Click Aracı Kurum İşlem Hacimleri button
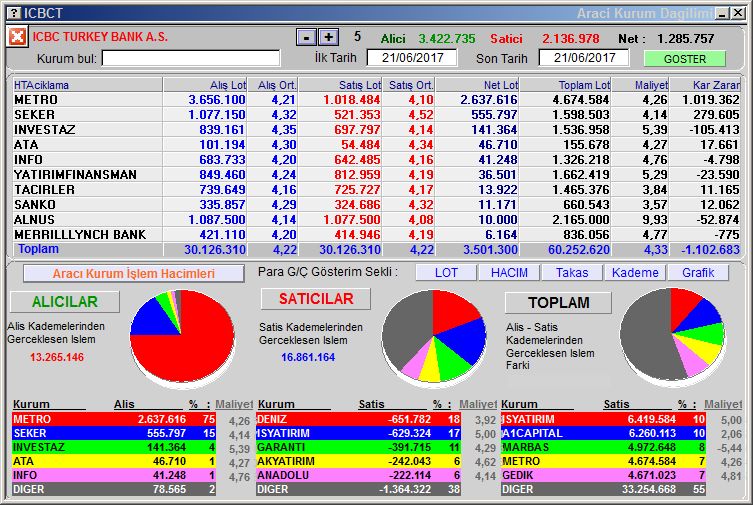 coord(134,274)
